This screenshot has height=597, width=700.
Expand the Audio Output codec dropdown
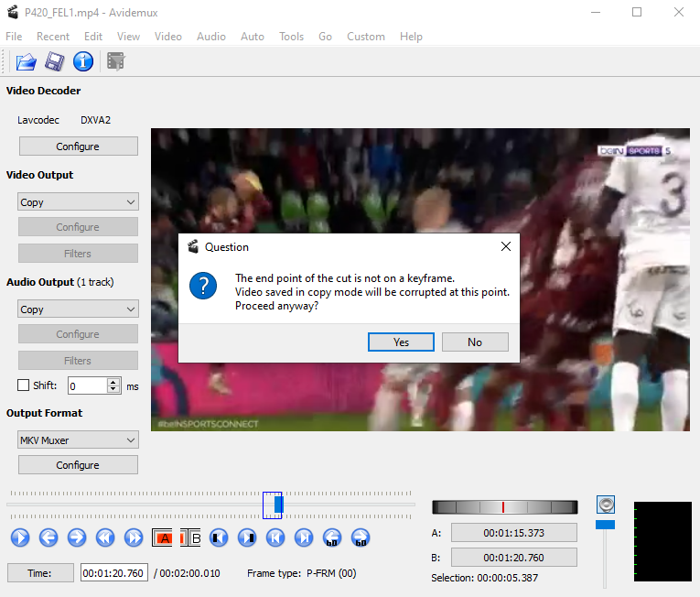78,309
